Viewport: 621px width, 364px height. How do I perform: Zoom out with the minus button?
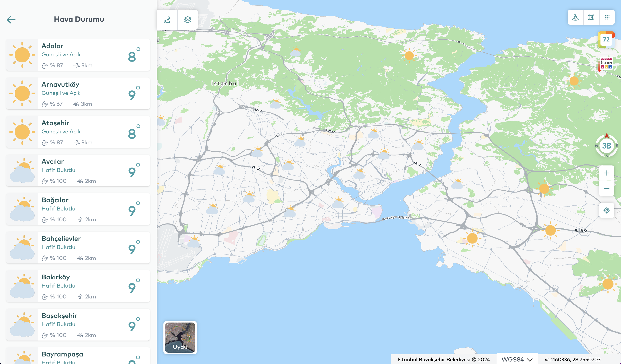tap(607, 189)
